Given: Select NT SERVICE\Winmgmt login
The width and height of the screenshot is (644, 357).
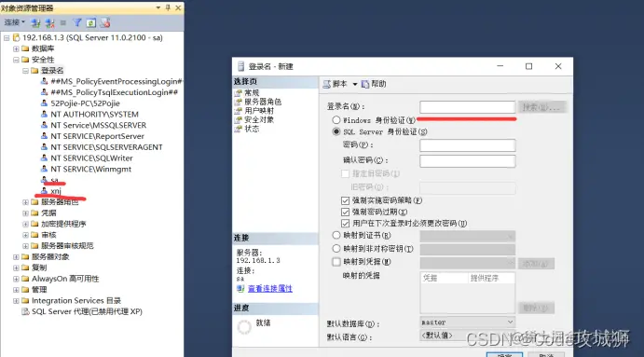Looking at the screenshot, I should (x=90, y=169).
